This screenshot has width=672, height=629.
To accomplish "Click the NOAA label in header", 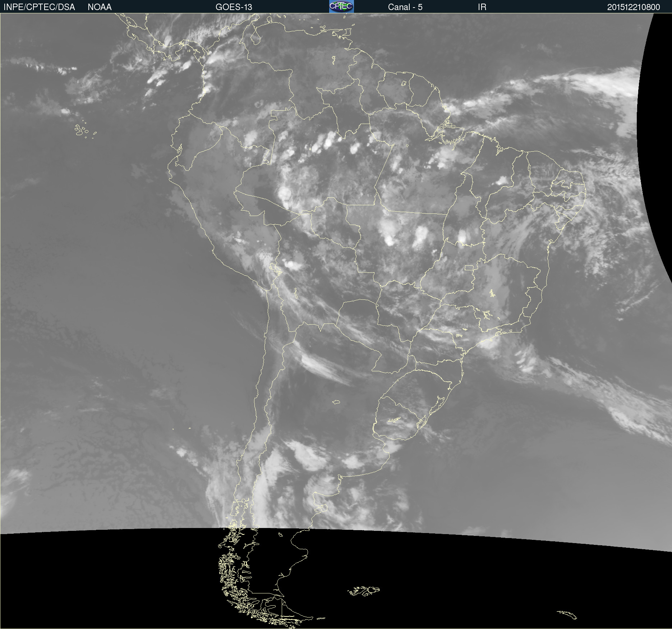I will [x=100, y=7].
